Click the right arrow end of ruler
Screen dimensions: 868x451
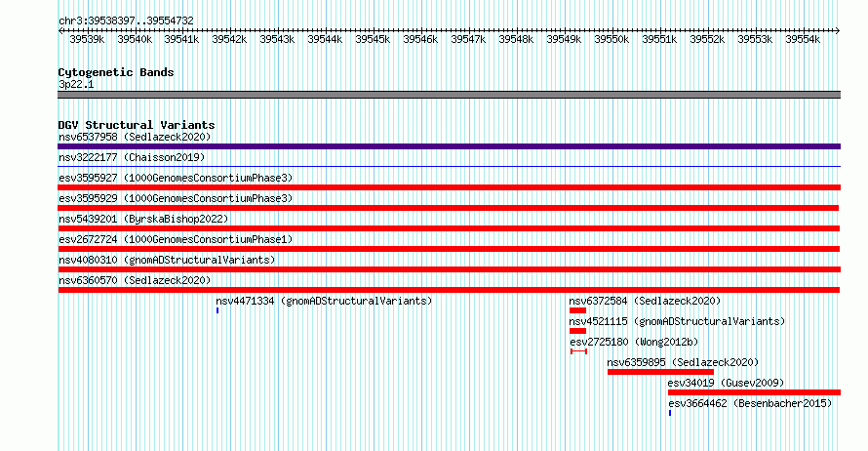pyautogui.click(x=837, y=31)
